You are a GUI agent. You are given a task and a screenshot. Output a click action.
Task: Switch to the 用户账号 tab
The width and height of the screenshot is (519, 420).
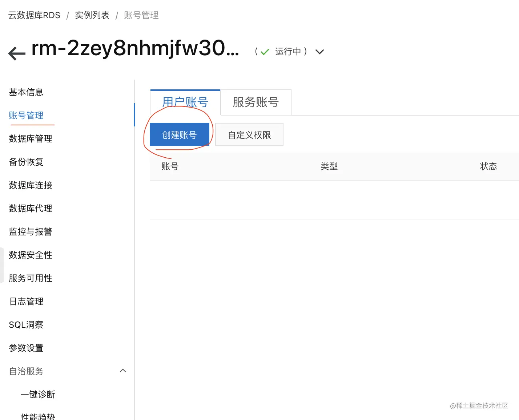185,102
